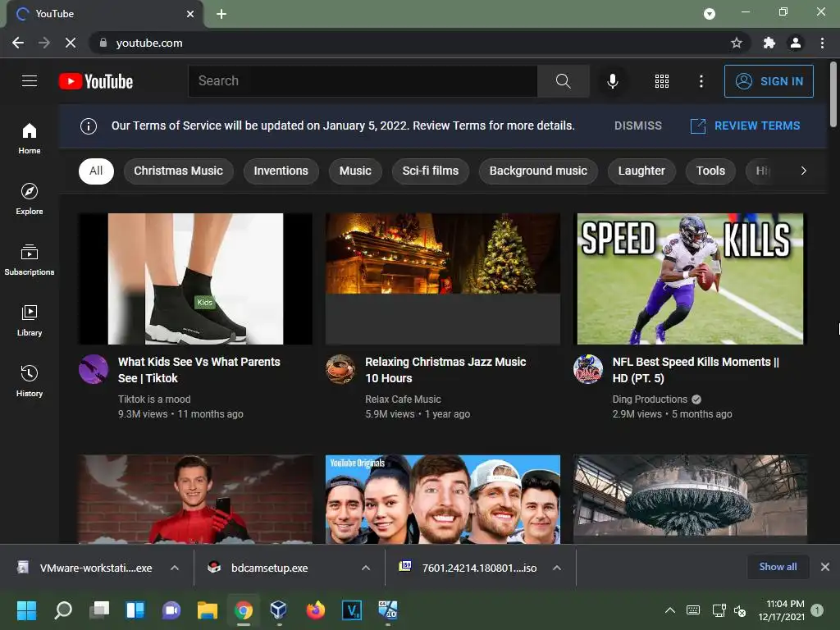Viewport: 840px width, 630px height.
Task: Open NFL Speed Kills video thumbnail
Action: (690, 279)
